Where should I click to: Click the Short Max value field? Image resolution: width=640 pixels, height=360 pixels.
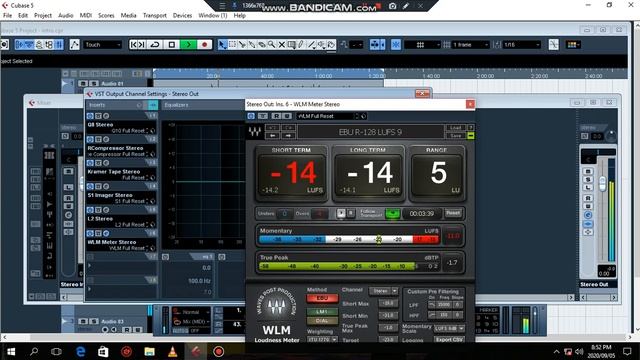click(388, 303)
